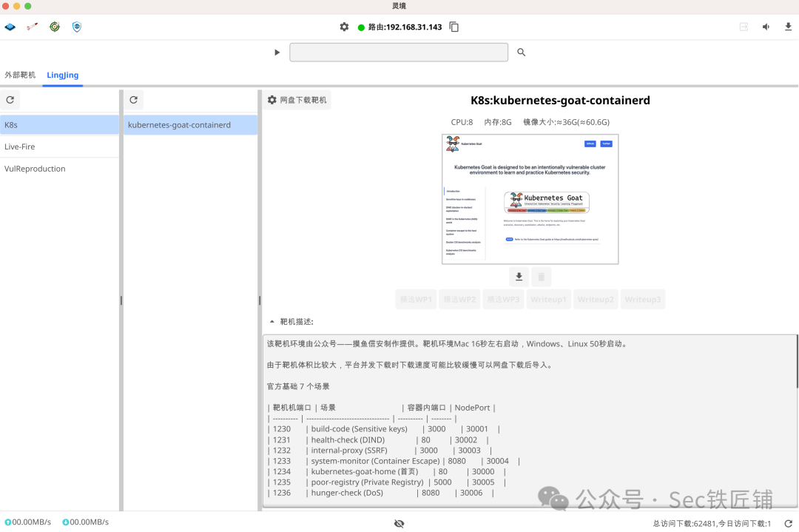The height and width of the screenshot is (532, 799).
Task: Collapse the 靶机描述 section
Action: tap(272, 322)
